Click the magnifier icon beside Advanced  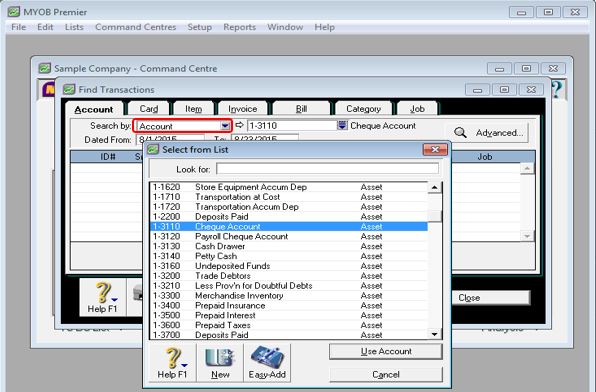pyautogui.click(x=460, y=132)
